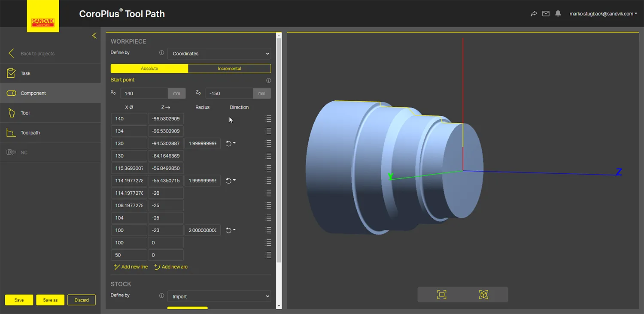Click Add new arc
This screenshot has width=644, height=314.
pyautogui.click(x=171, y=267)
